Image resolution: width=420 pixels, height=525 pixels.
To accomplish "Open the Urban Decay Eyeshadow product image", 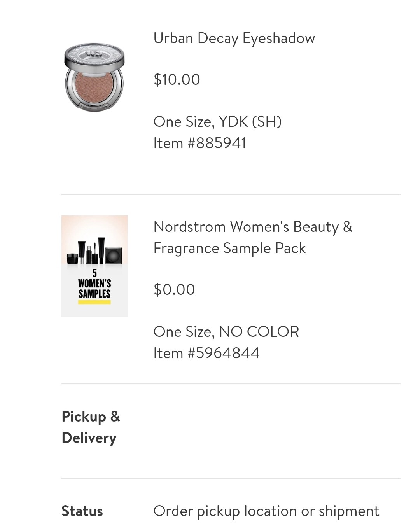I will (94, 77).
